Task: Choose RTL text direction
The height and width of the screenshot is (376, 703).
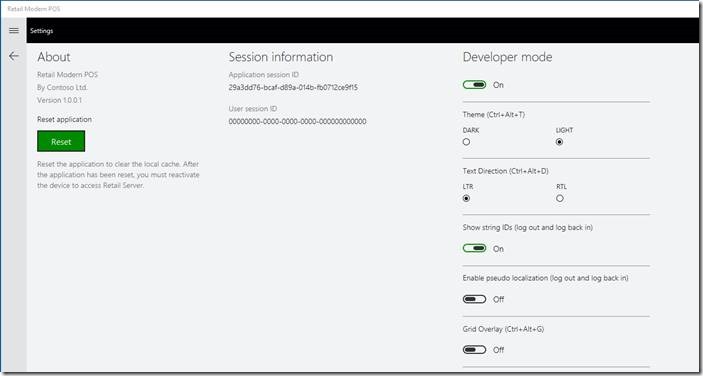Action: click(560, 198)
